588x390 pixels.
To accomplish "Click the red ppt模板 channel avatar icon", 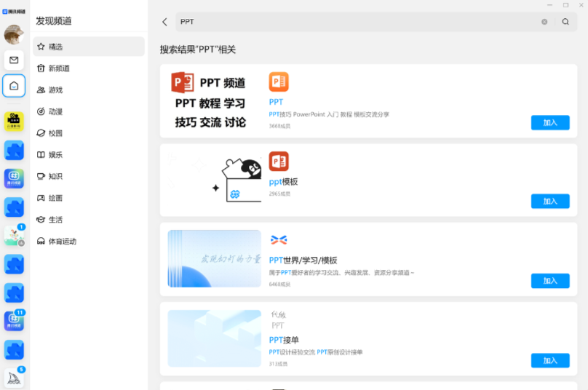I will point(279,162).
